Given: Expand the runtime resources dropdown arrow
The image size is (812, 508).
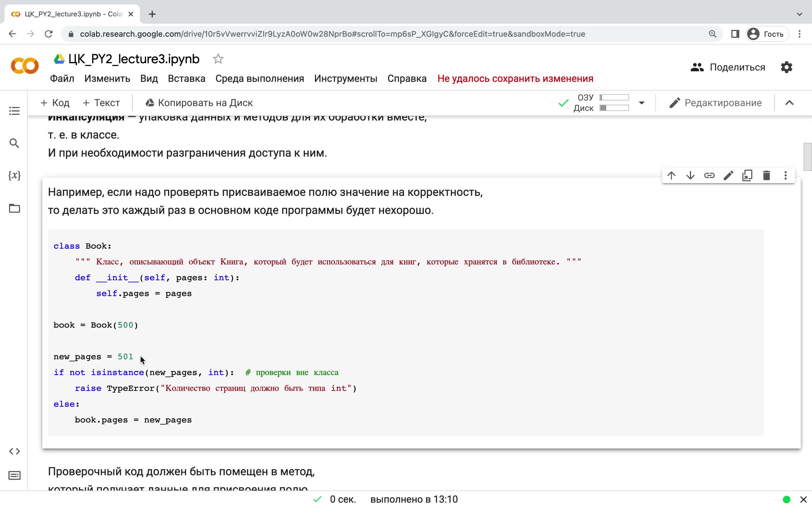Looking at the screenshot, I should click(641, 103).
